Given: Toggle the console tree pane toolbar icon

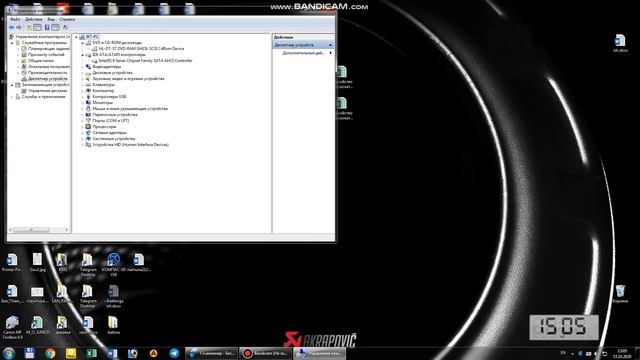Looking at the screenshot, I should coord(37,27).
